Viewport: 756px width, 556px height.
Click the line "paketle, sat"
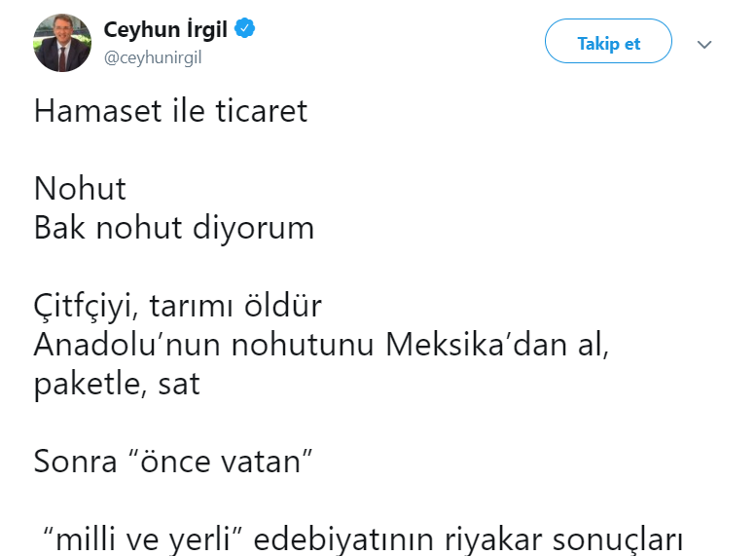(117, 384)
